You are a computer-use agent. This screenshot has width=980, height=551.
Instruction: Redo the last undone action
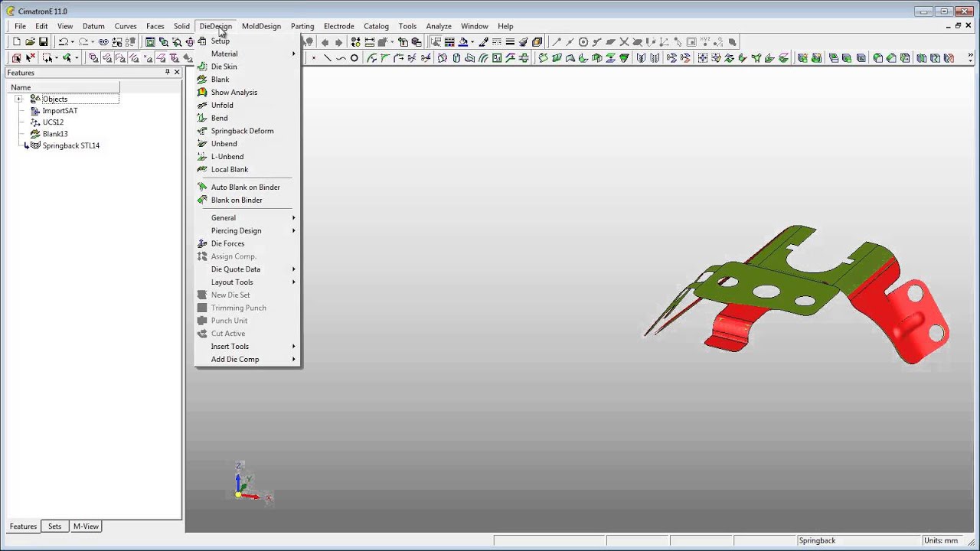click(x=83, y=42)
